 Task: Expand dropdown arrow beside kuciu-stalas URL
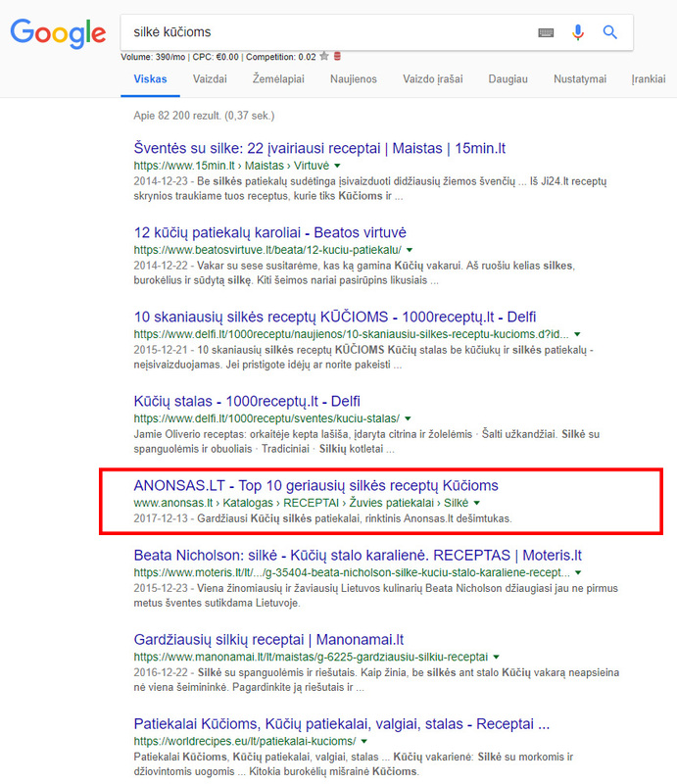408,418
